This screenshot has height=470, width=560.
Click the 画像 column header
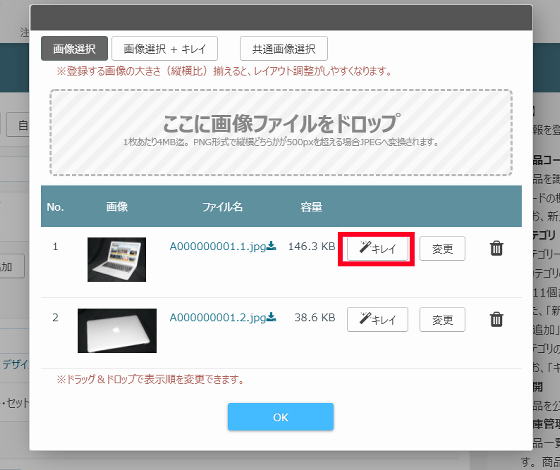coord(117,207)
